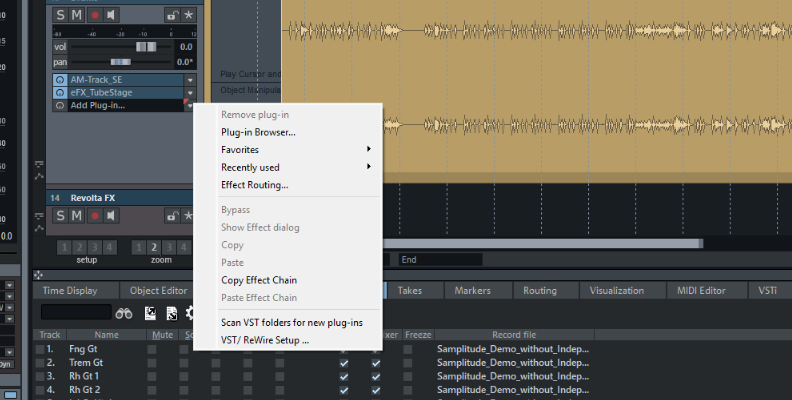Click the star icon on the top track

click(x=188, y=15)
